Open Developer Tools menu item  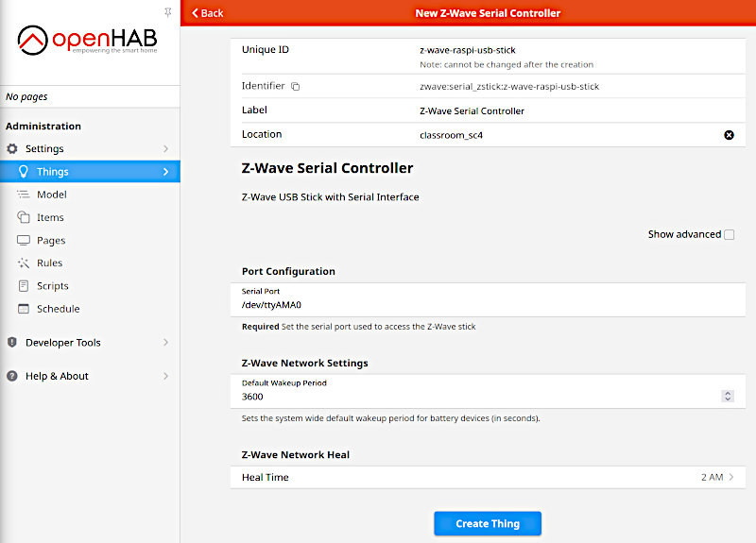(90, 343)
